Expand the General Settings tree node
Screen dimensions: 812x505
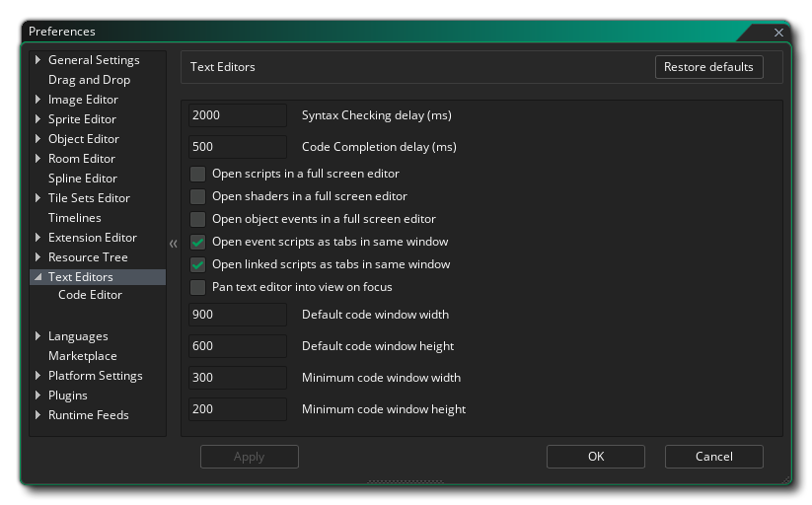pos(38,60)
